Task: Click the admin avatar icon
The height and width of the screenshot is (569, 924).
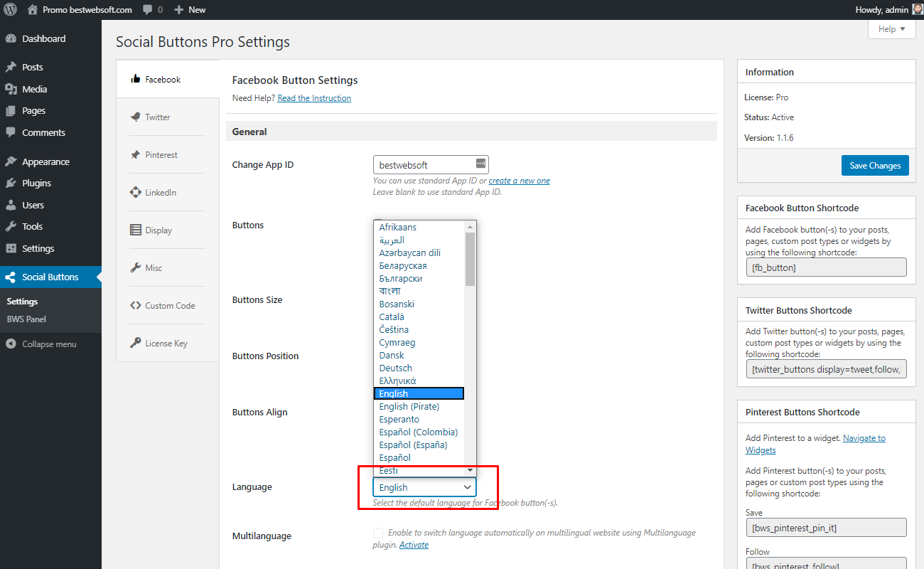Action: (x=918, y=10)
